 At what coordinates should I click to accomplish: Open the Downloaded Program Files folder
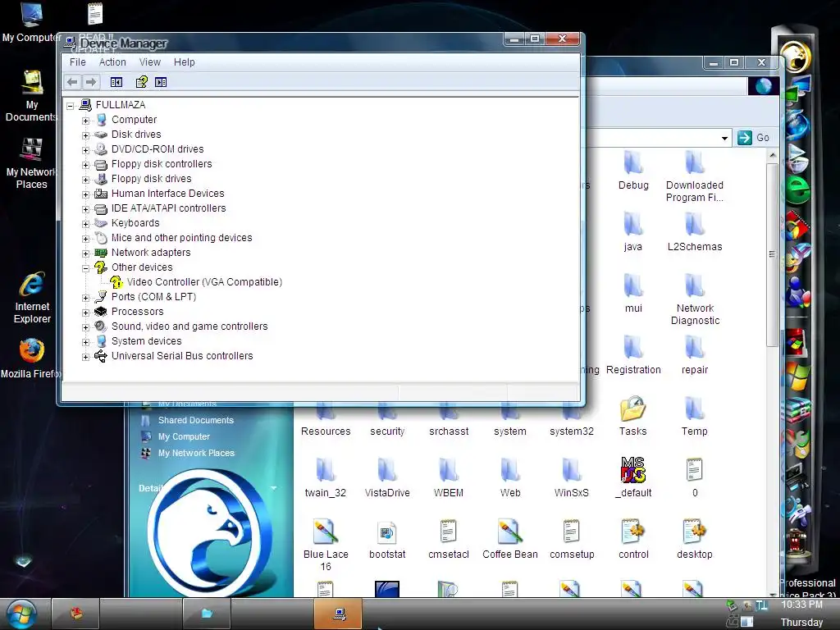[x=694, y=176]
